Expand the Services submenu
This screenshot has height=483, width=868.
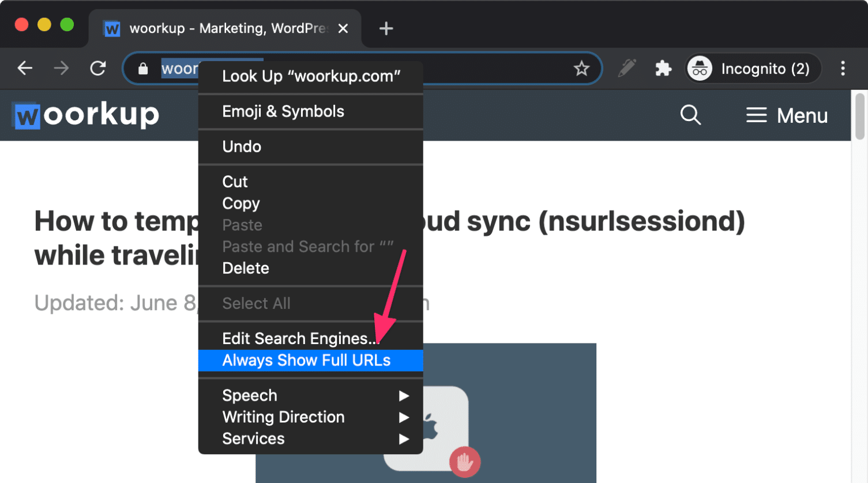tap(311, 439)
